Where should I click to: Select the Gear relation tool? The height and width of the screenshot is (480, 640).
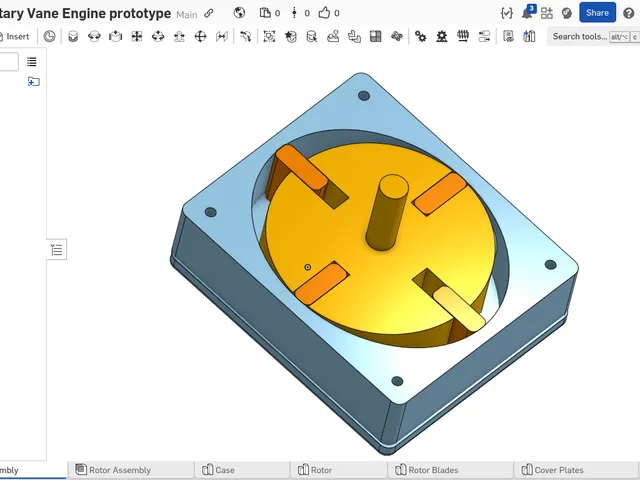pyautogui.click(x=420, y=36)
